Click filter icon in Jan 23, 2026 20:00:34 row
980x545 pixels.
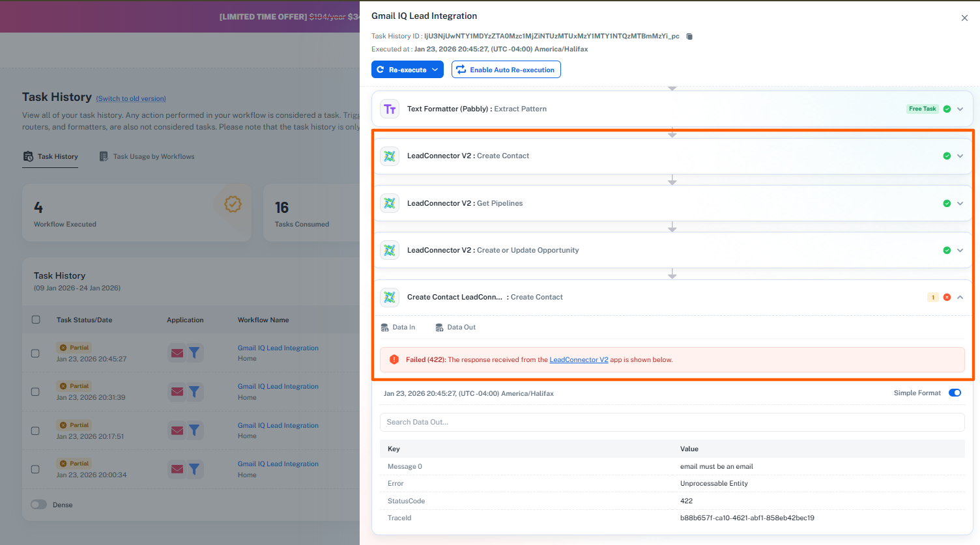click(194, 469)
